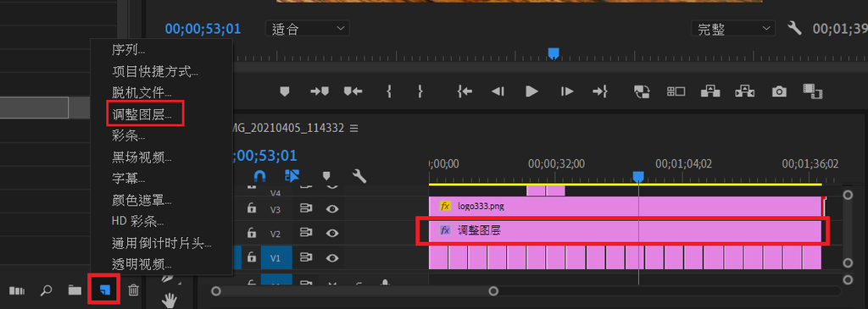Open comparison view in program monitor
Image resolution: width=868 pixels, height=309 pixels.
click(813, 91)
